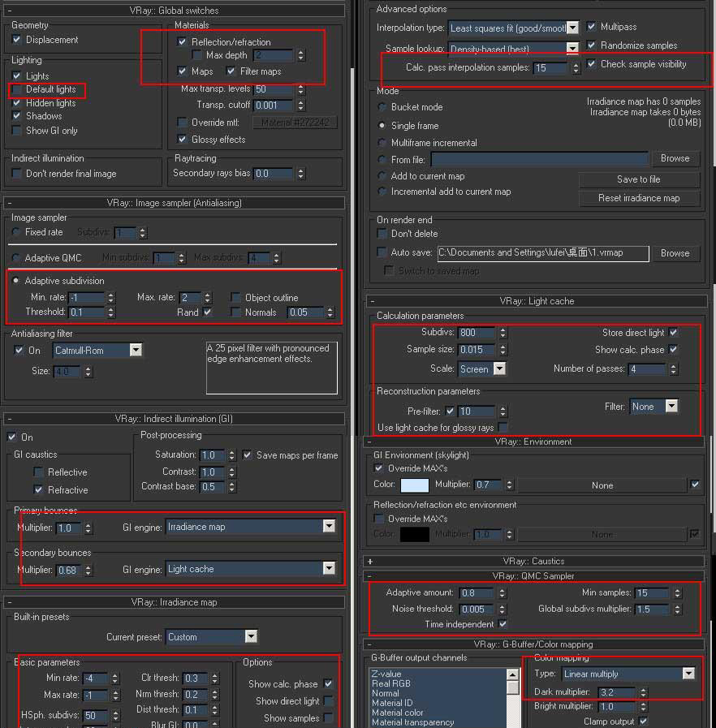
Task: Collapse VRay Image sampler rollout
Action: click(x=174, y=203)
